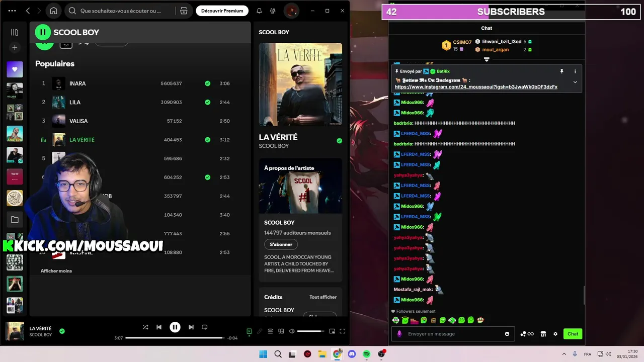The height and width of the screenshot is (362, 644).
Task: Open the Instagram link in pinned chat message
Action: pos(476,87)
